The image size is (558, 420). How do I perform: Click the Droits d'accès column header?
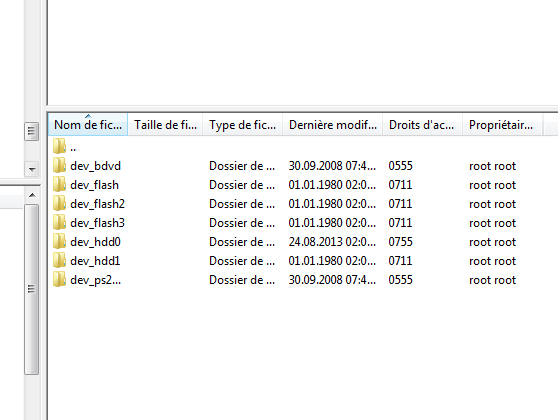click(422, 125)
